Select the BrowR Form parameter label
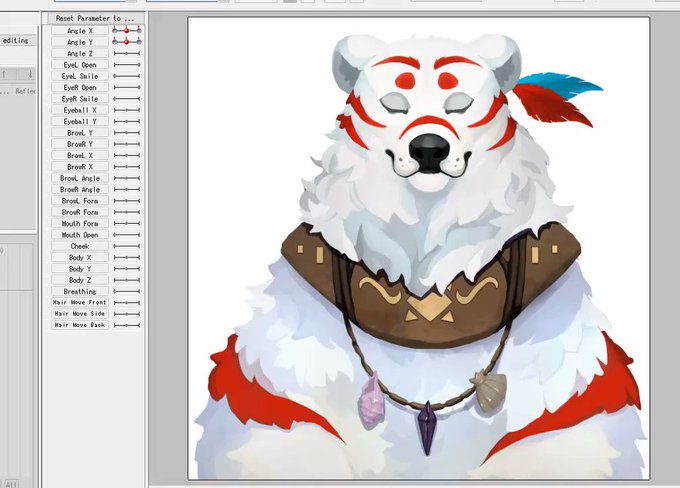680x488 pixels. [80, 212]
